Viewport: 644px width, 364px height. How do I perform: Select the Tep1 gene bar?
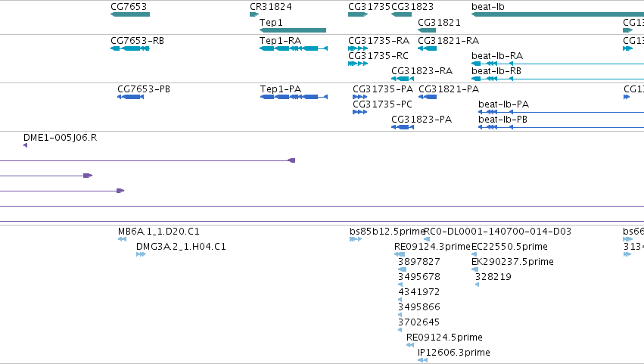(293, 30)
